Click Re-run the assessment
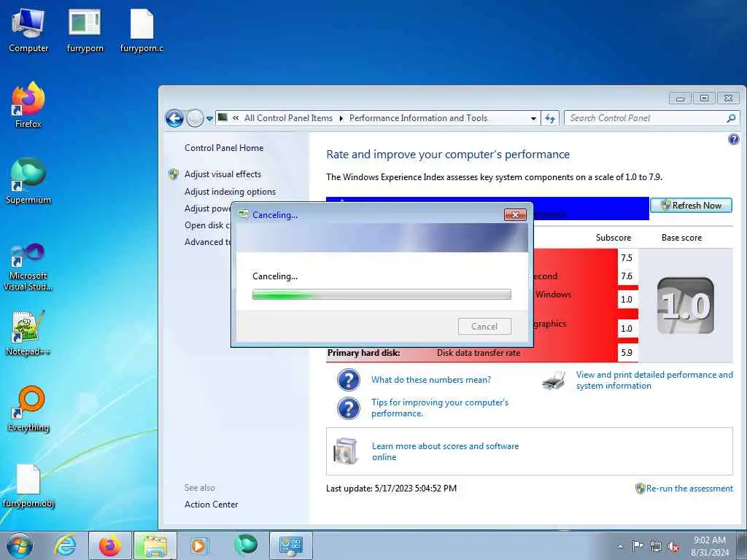 (689, 488)
